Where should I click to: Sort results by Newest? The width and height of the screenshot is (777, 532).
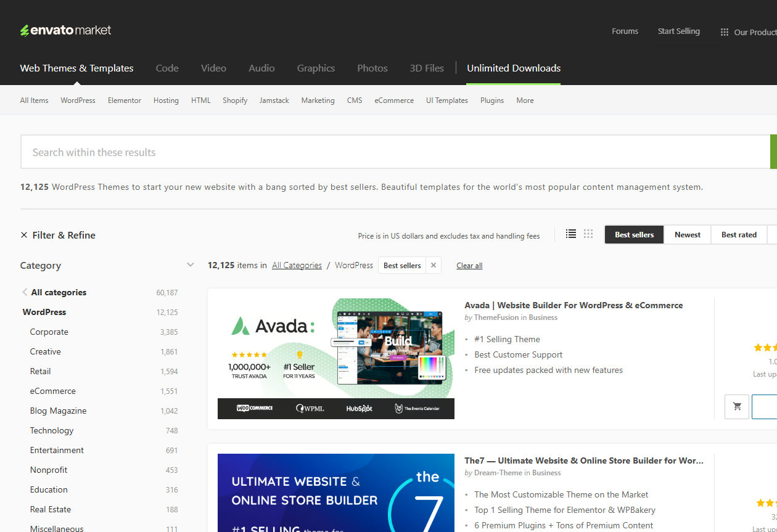coord(687,235)
